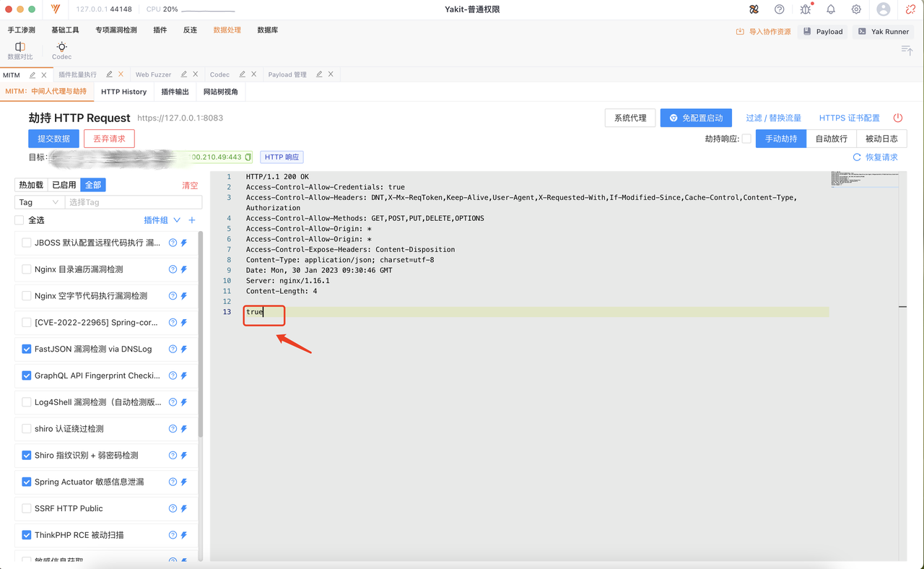
Task: Run the ThinkPHP RCE lightning icon
Action: [x=184, y=535]
